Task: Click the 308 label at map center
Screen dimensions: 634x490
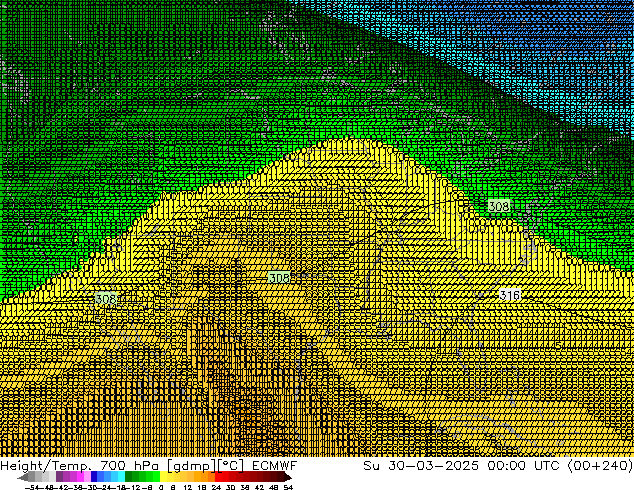Action: 279,278
